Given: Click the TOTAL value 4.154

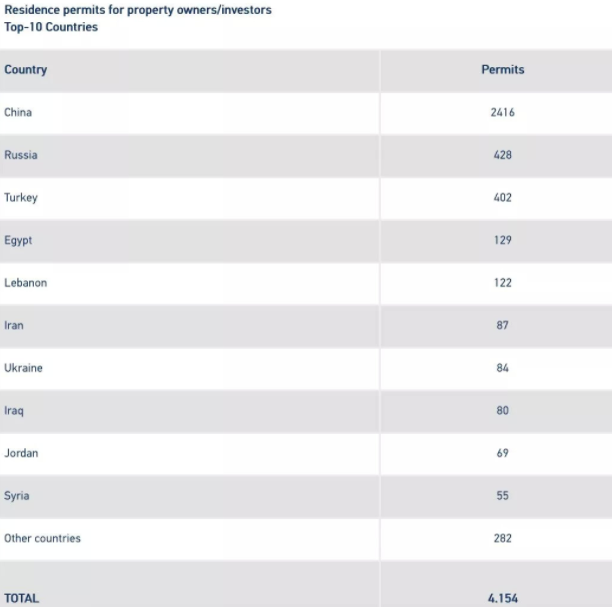Looking at the screenshot, I should point(503,598).
